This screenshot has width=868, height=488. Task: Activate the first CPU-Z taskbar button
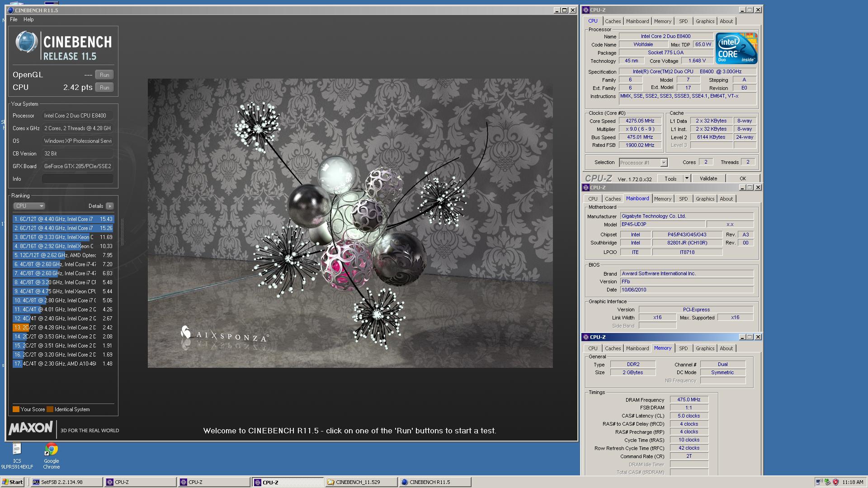(x=140, y=482)
